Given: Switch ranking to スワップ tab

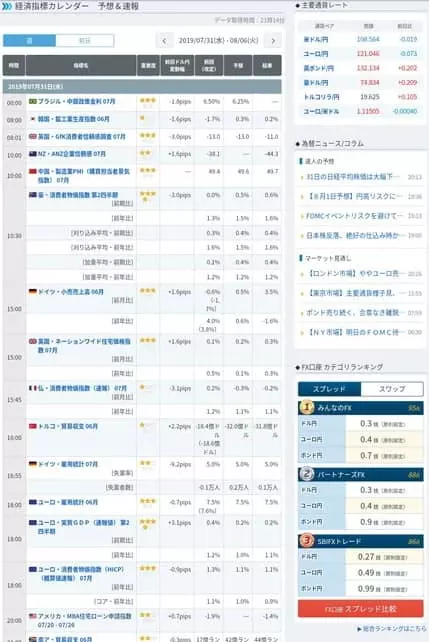Looking at the screenshot, I should 392,389.
